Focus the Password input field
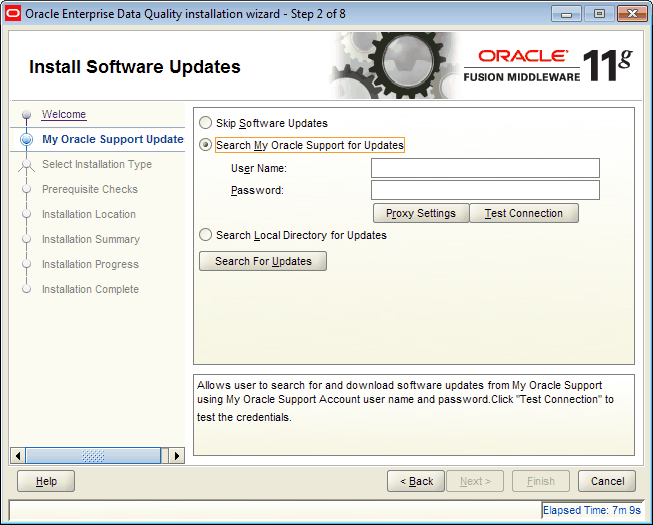Viewport: 653px width, 525px height. [x=485, y=190]
